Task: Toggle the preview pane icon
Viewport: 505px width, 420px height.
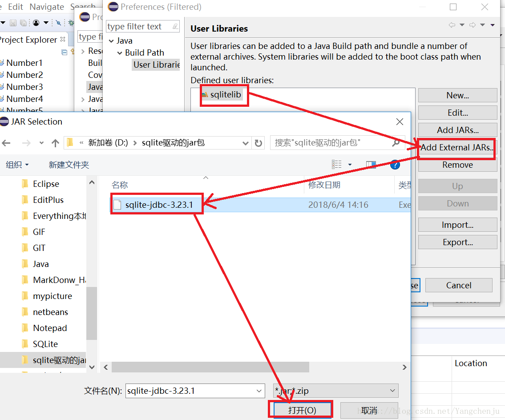Action: click(371, 165)
